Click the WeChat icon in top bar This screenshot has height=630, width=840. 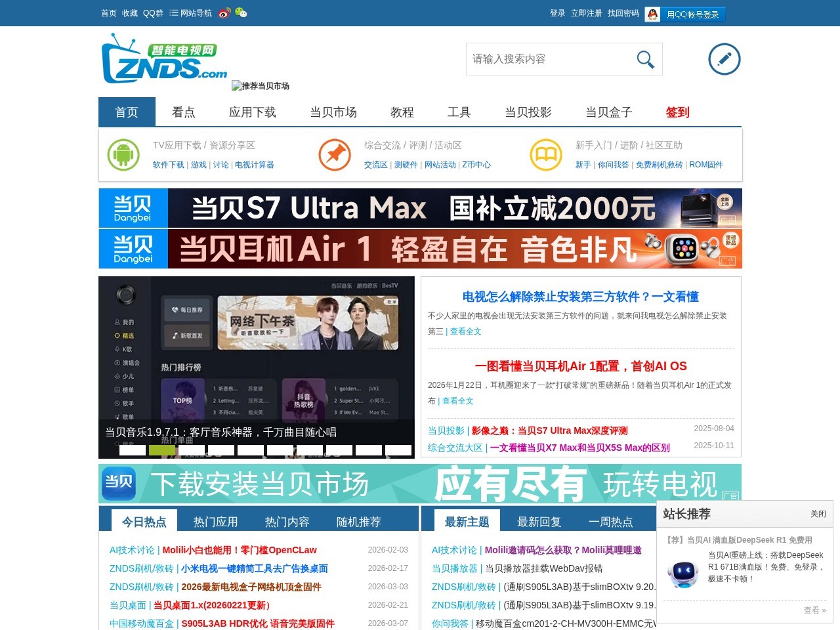pos(241,12)
